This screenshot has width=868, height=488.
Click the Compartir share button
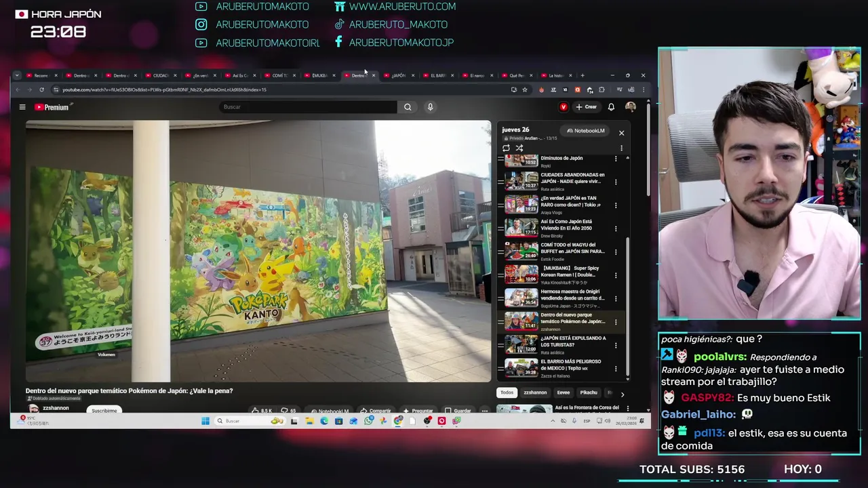376,411
